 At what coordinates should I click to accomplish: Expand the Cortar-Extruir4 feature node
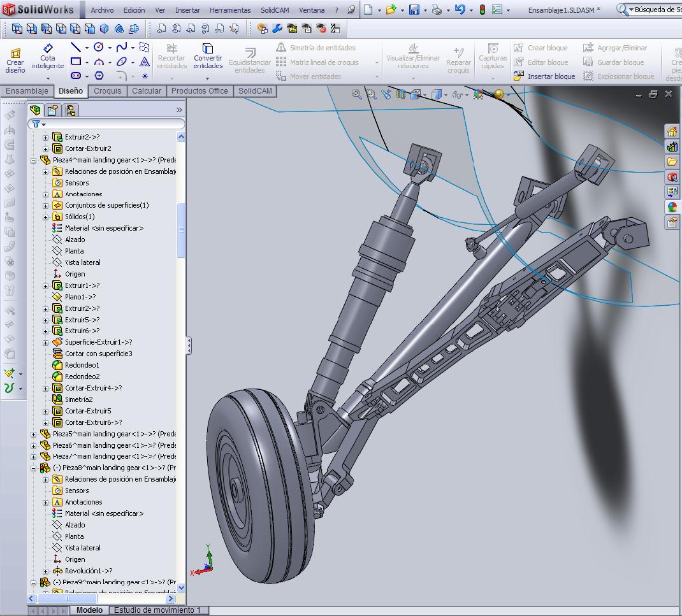click(x=46, y=389)
